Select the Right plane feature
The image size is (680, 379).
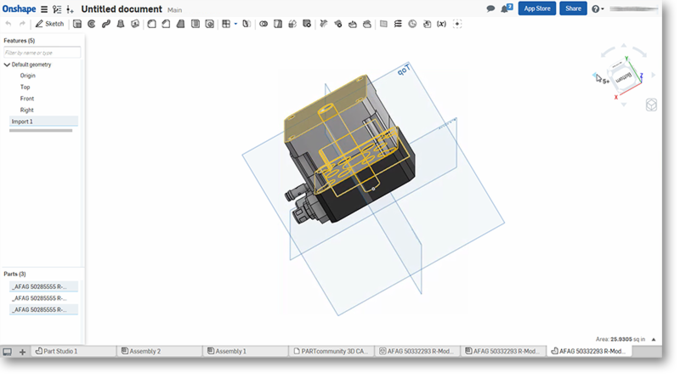[26, 110]
